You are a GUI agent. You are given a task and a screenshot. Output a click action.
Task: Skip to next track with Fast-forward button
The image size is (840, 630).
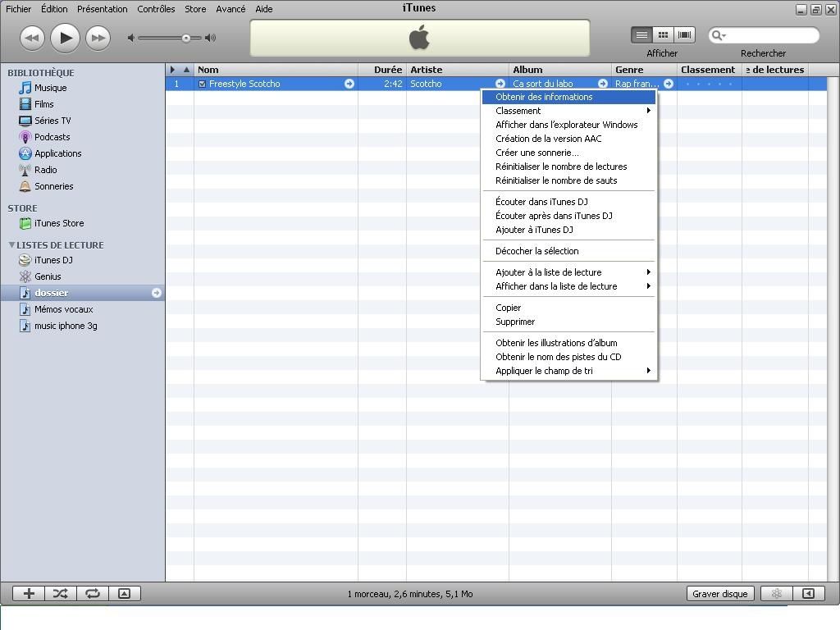98,38
